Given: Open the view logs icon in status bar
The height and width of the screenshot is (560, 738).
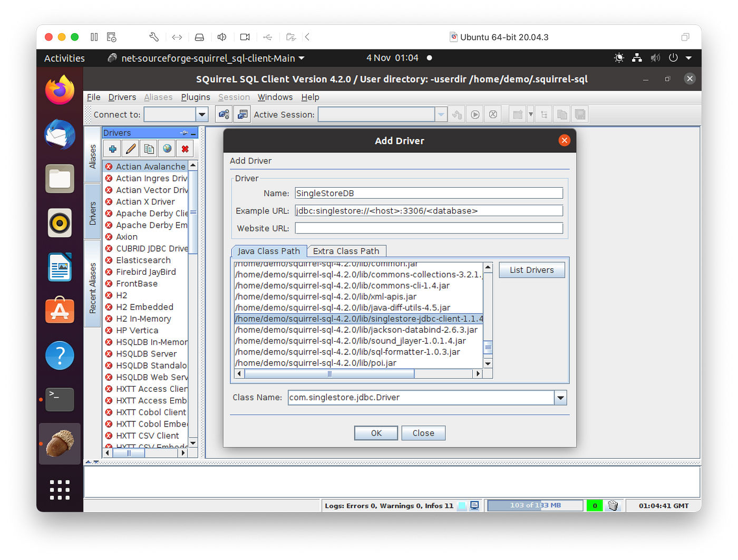Looking at the screenshot, I should tap(474, 505).
